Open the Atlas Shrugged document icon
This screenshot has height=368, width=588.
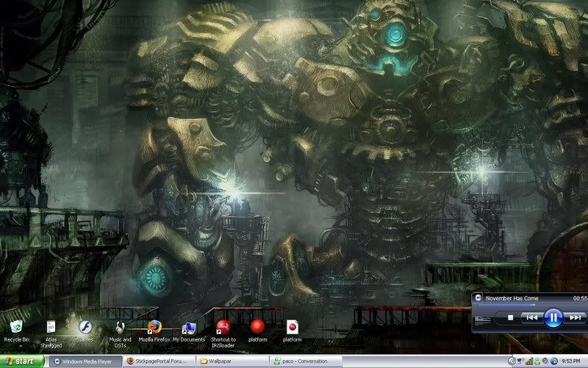coord(50,326)
